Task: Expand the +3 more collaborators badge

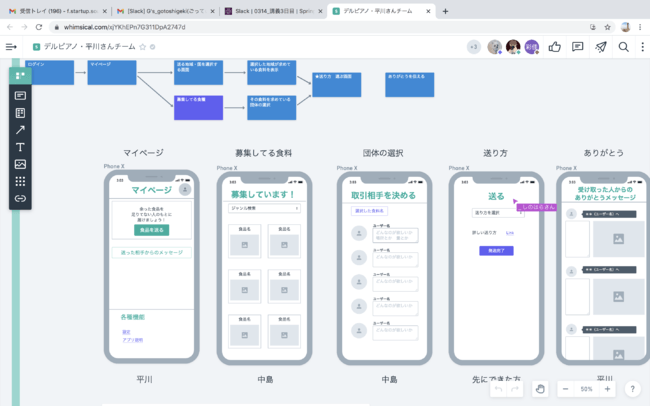Action: (x=474, y=47)
